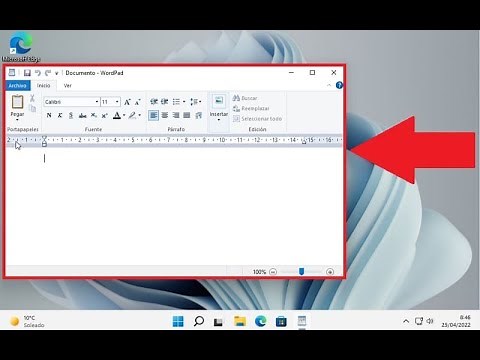Cut selection with the scissors icon

(x=32, y=98)
